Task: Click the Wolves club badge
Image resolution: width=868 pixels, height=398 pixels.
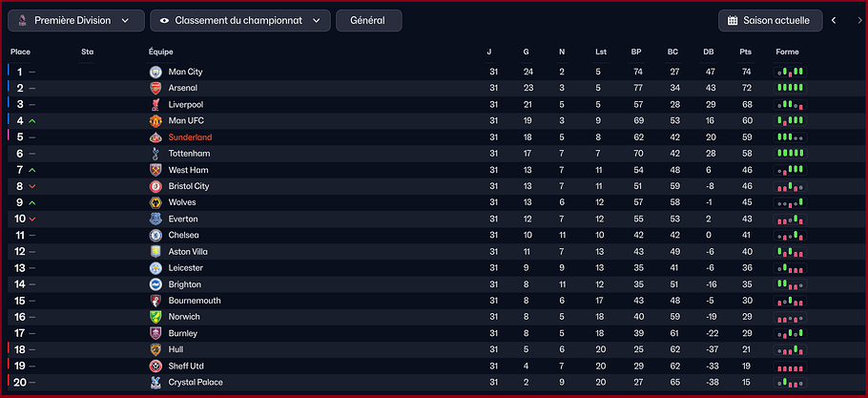Action: [x=155, y=202]
